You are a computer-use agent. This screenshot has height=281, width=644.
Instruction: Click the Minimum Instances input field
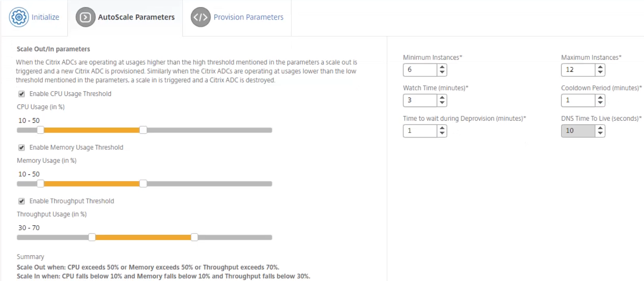coord(420,70)
